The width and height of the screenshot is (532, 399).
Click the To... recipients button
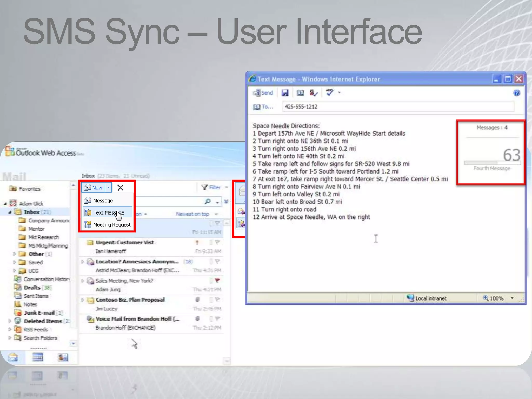pos(263,107)
